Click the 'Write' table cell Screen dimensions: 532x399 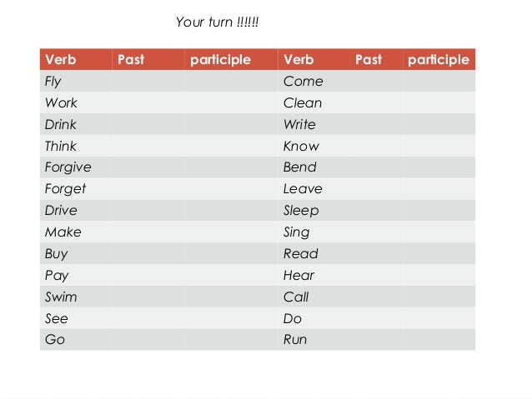click(x=314, y=124)
